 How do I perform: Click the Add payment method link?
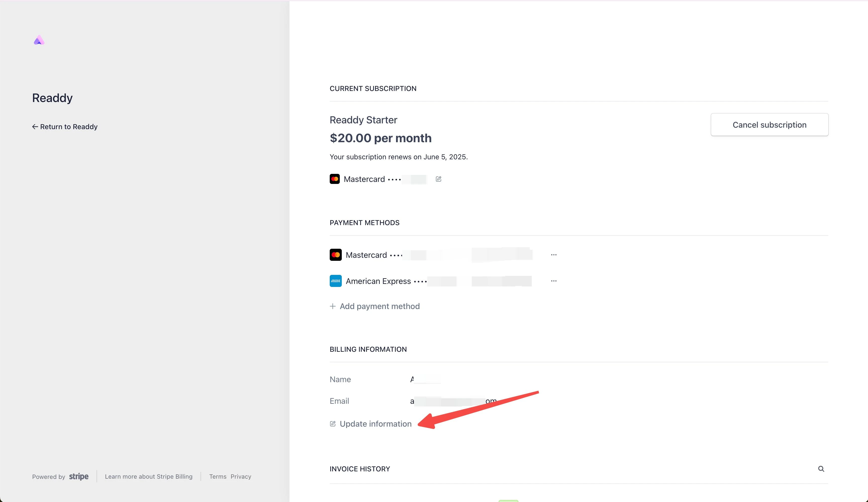[x=379, y=306]
